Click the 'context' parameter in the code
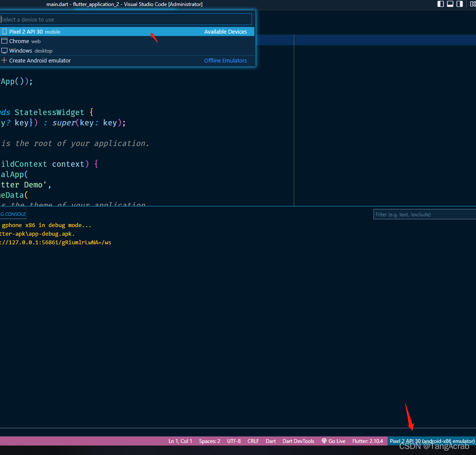476x455 pixels. click(x=68, y=164)
